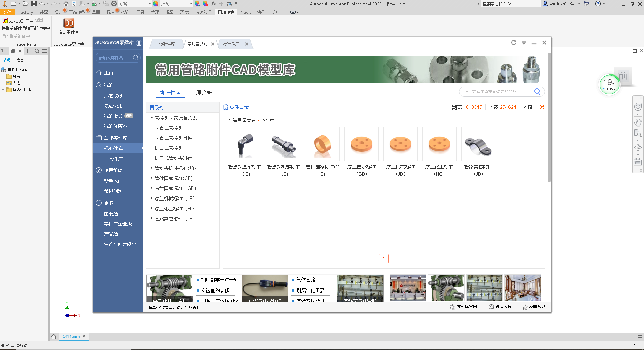Open 厂商件库 in 3DSource sidebar
This screenshot has height=350, width=644.
click(x=113, y=159)
